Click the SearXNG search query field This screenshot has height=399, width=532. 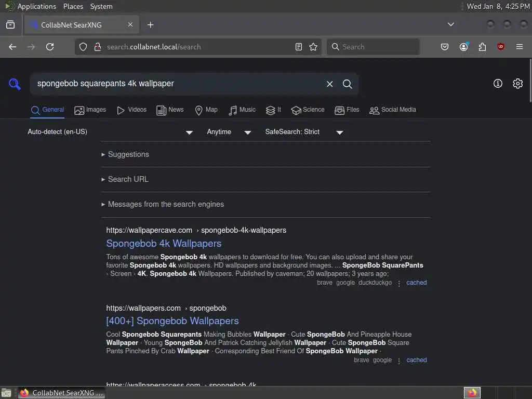[177, 84]
